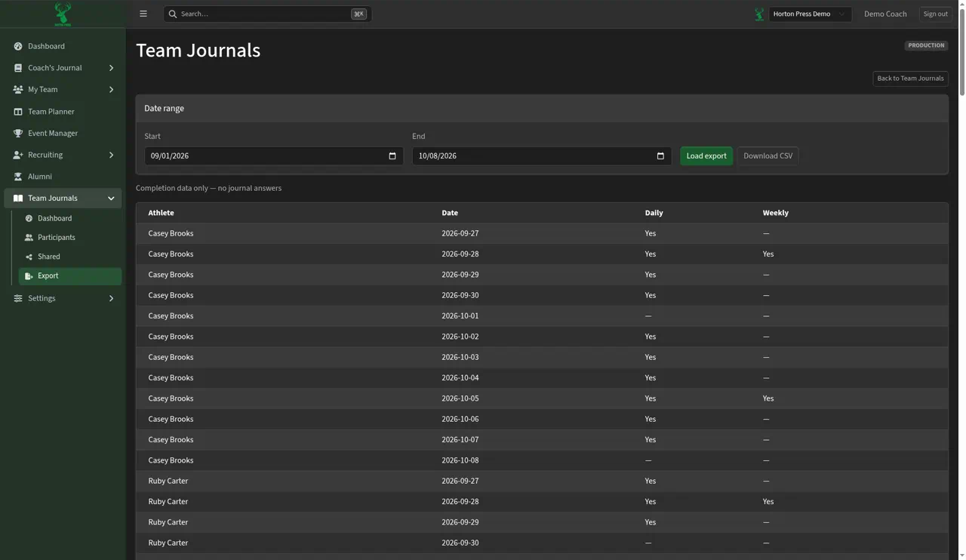Viewport: 966px width, 560px height.
Task: Click Demo Coach user link
Action: (885, 14)
